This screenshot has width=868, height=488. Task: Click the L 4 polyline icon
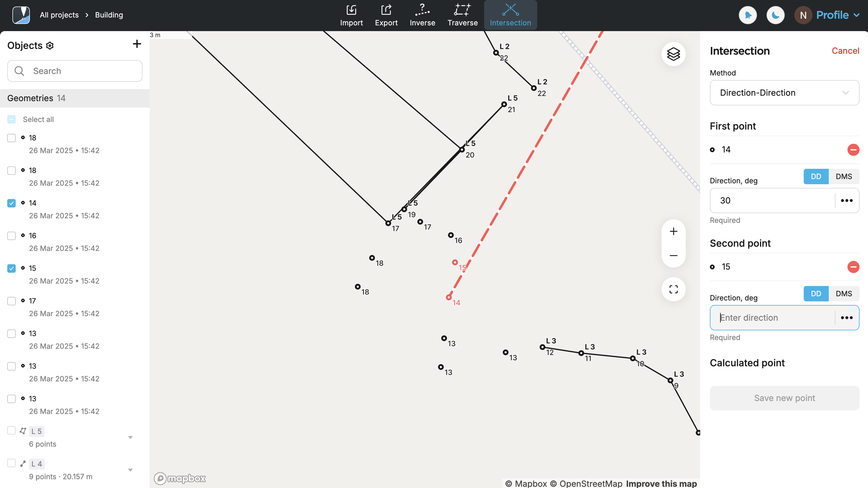point(23,464)
